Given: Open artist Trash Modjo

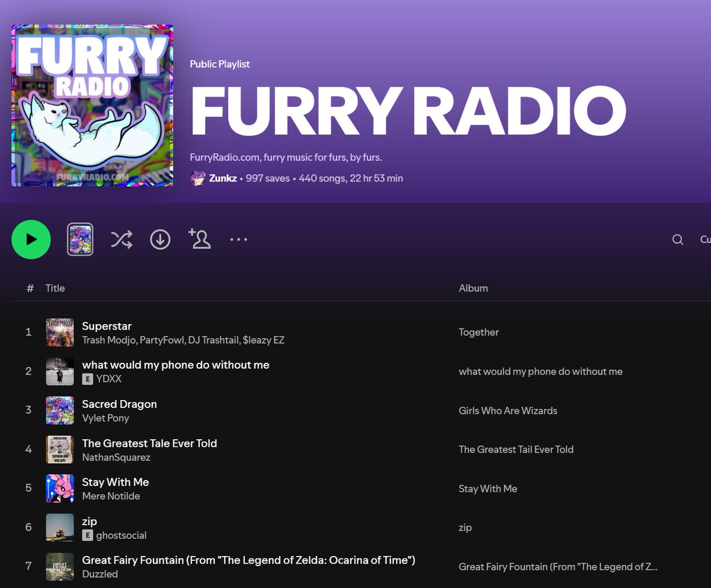Looking at the screenshot, I should coord(108,340).
